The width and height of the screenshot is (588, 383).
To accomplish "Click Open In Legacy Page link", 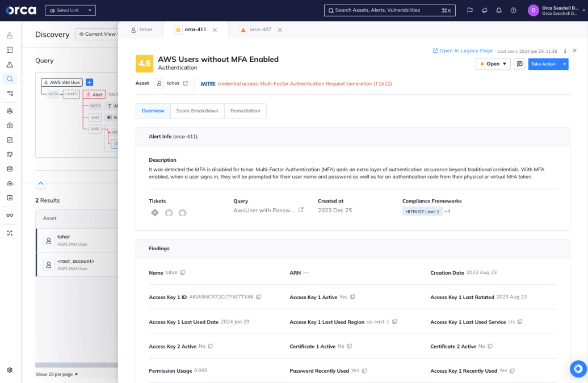I will [x=463, y=50].
